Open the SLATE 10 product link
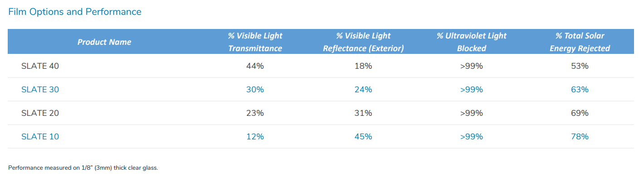The width and height of the screenshot is (644, 191). (x=40, y=137)
